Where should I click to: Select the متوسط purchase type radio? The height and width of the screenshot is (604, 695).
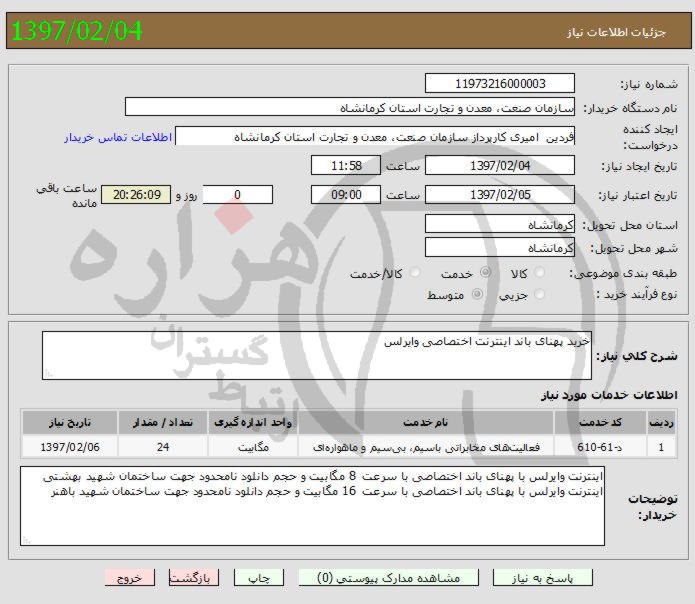pos(477,293)
